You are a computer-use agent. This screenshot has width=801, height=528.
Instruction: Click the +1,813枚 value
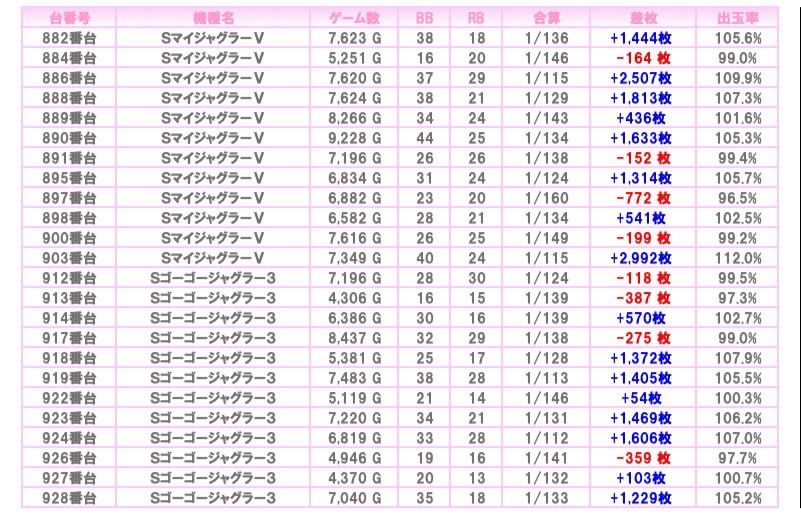click(x=641, y=98)
